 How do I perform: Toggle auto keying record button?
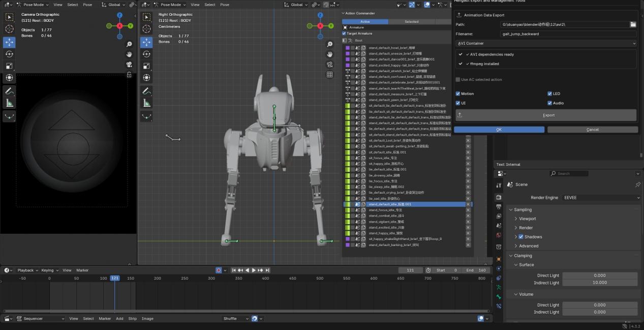point(219,270)
